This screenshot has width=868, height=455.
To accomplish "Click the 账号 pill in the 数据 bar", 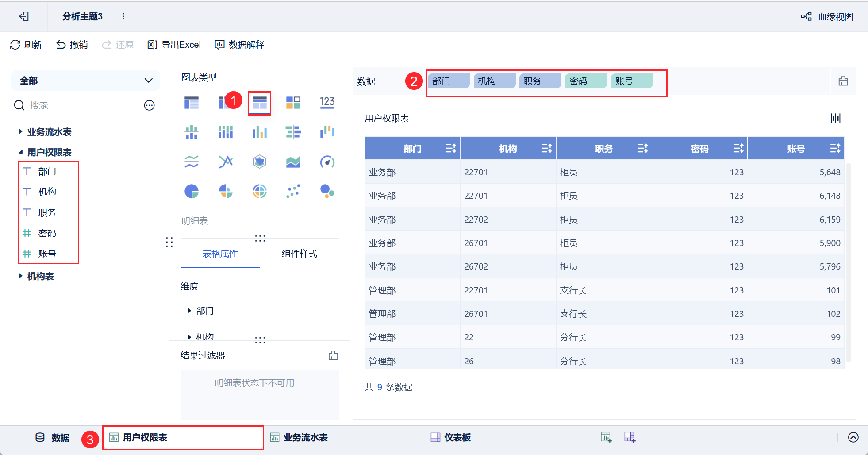I will tap(632, 81).
